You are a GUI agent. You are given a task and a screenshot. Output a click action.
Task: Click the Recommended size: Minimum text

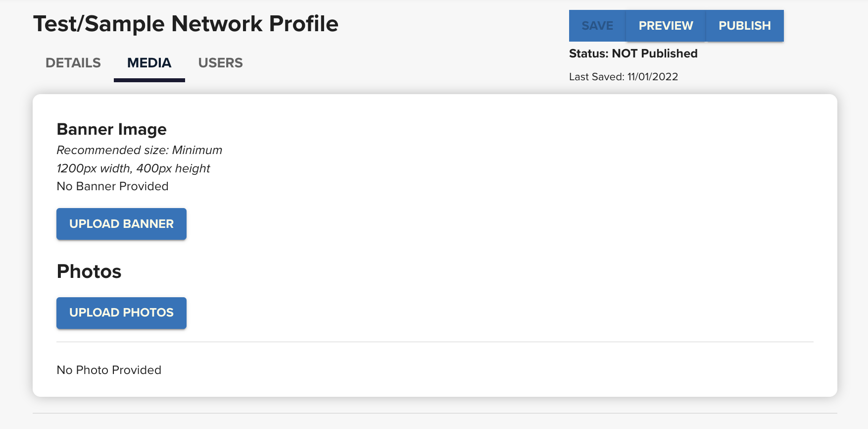click(140, 150)
